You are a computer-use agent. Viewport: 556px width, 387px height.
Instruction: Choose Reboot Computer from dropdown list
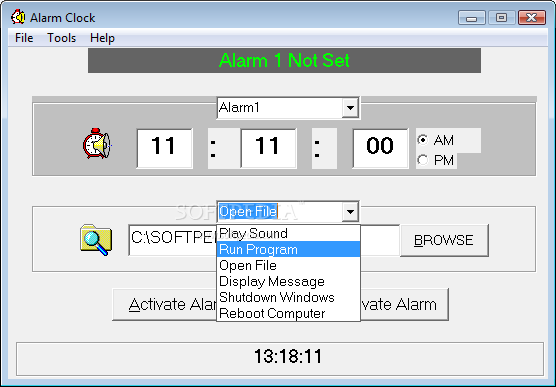click(x=288, y=313)
